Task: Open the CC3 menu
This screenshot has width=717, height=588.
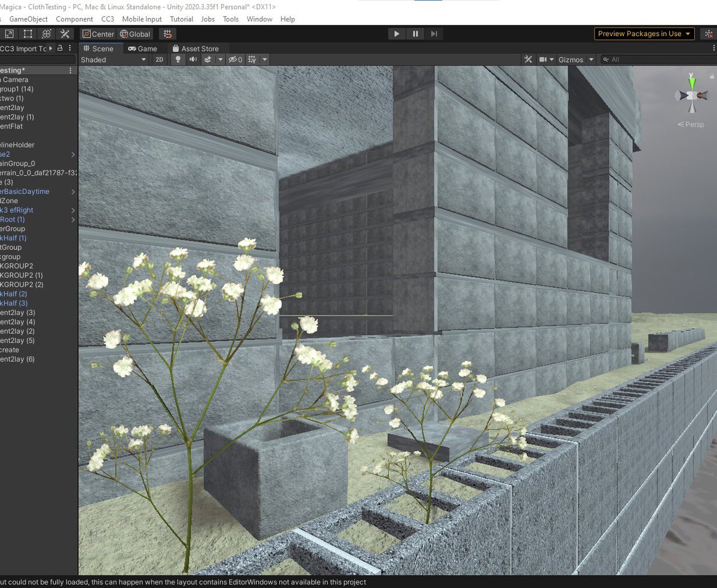Action: [x=108, y=19]
